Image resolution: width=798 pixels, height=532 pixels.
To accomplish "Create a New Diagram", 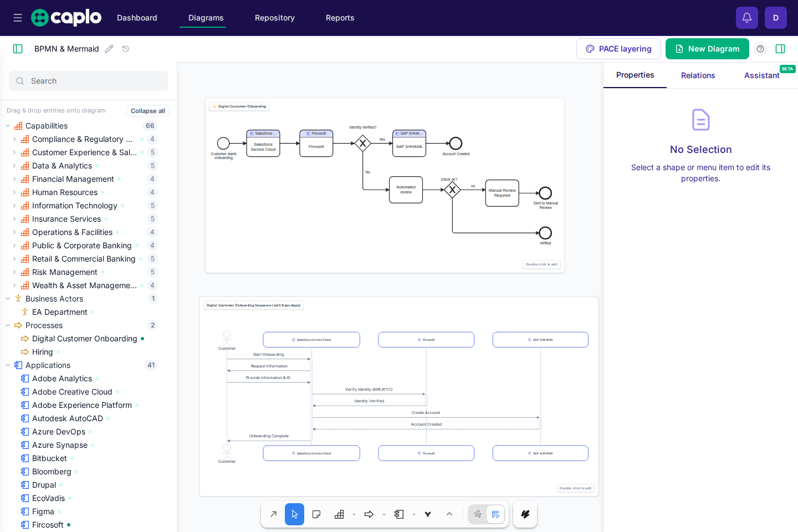I will (x=707, y=49).
